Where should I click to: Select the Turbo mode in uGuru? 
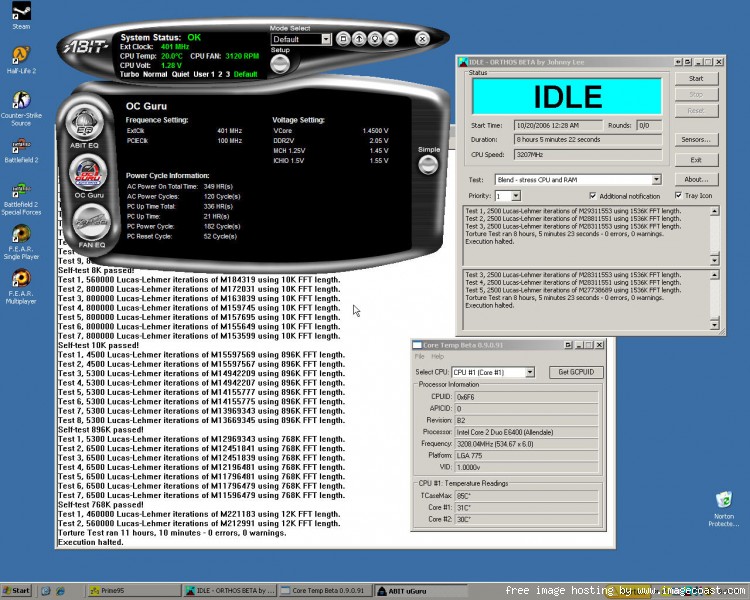[129, 74]
